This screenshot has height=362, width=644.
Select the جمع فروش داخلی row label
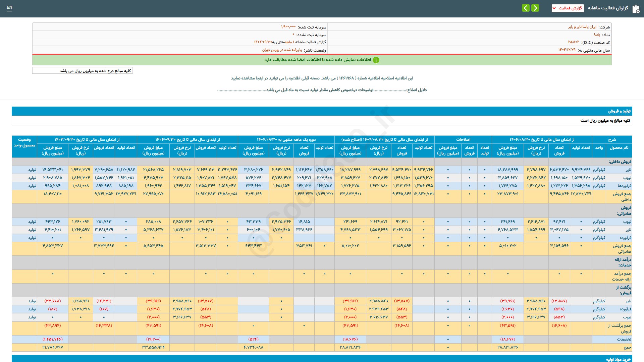pos(622,196)
